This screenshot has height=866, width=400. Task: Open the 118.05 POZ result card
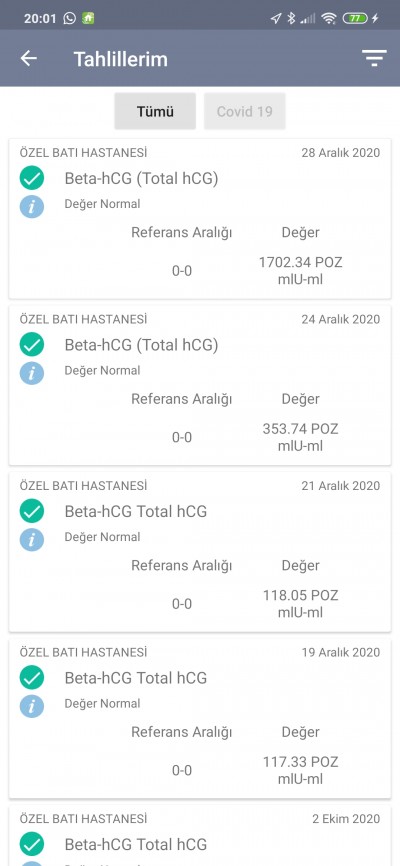click(200, 552)
